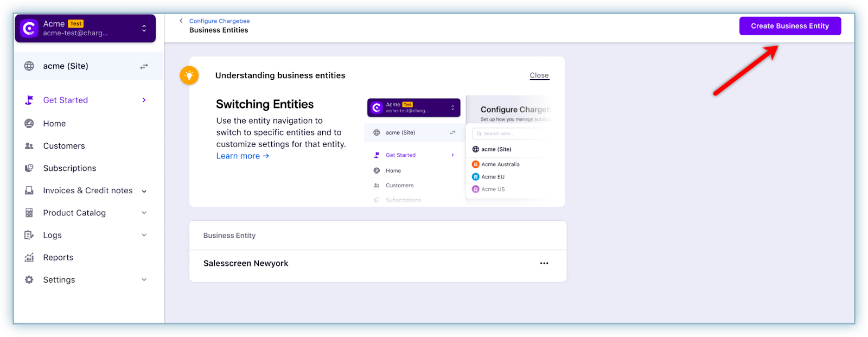
Task: Close the Understanding business entities panel
Action: 539,75
